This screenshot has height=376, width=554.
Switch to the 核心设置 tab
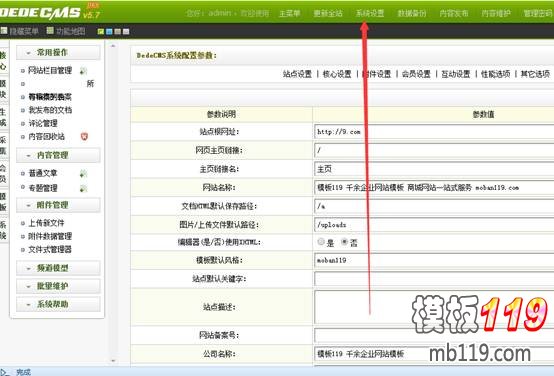tap(337, 74)
